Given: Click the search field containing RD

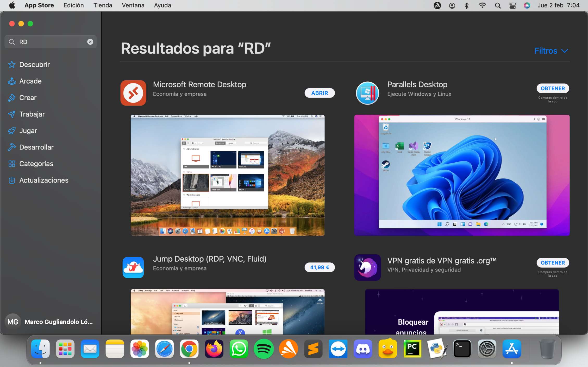Looking at the screenshot, I should click(x=51, y=42).
